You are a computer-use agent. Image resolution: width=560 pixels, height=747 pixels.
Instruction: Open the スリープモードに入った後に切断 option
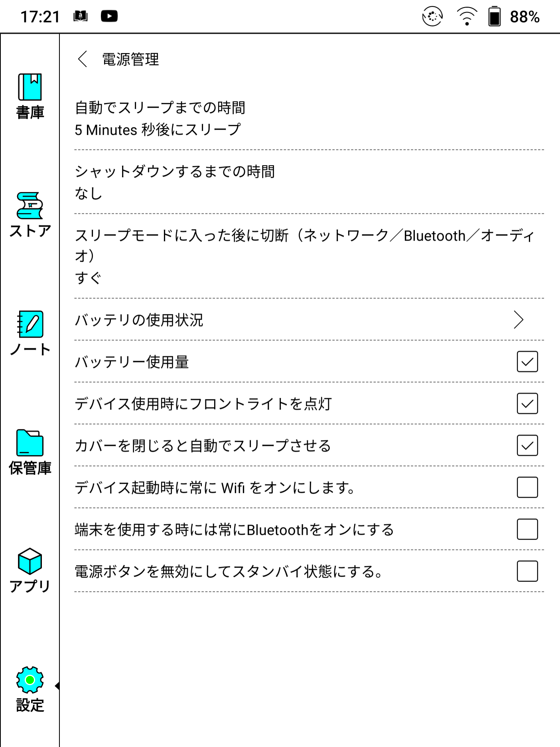coord(309,256)
